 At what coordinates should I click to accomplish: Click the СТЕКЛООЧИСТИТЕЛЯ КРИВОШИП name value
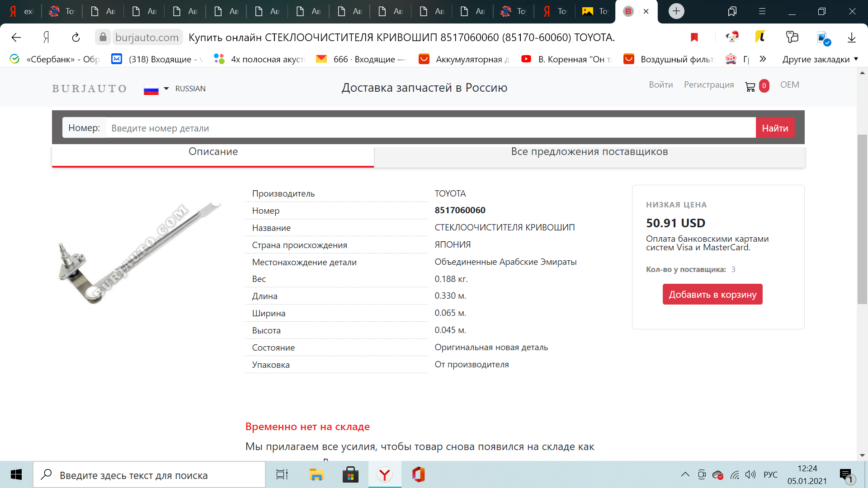click(x=505, y=227)
